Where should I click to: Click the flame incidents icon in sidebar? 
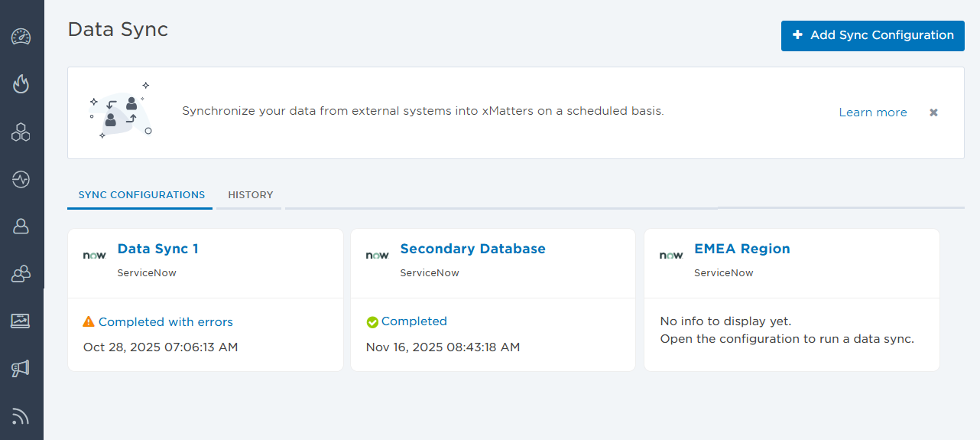[21, 84]
